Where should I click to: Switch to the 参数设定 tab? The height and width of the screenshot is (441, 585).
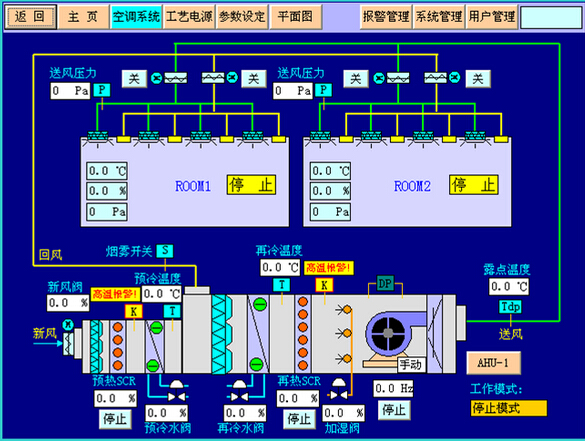[x=242, y=17]
